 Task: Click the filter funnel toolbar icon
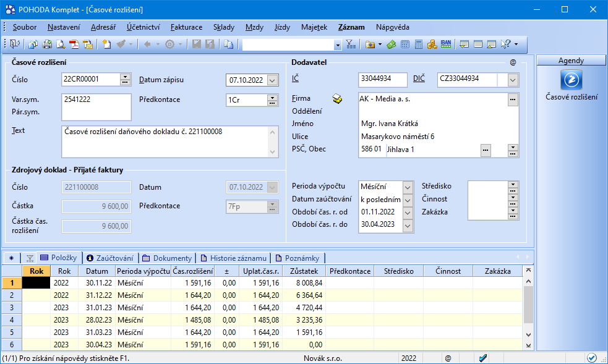coord(351,44)
